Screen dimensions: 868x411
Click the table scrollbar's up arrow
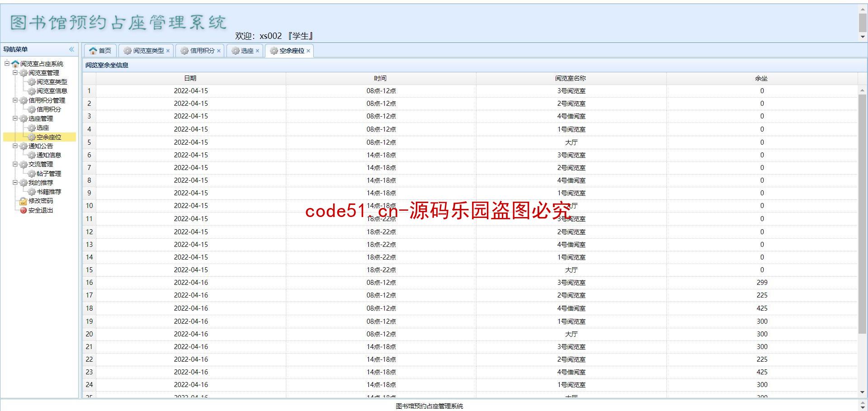[863, 91]
